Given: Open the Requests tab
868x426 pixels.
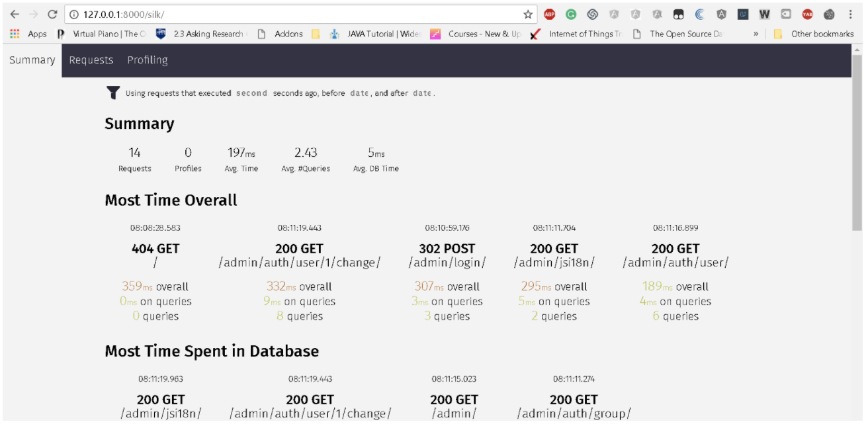Looking at the screenshot, I should [91, 60].
